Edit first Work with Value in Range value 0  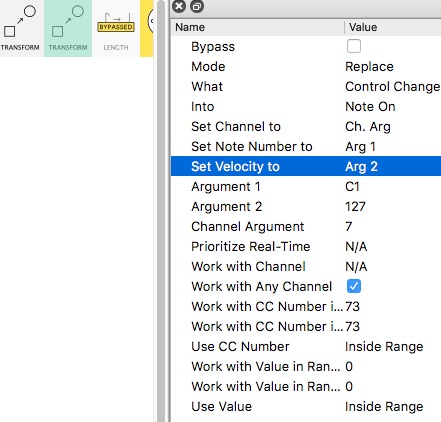click(349, 366)
